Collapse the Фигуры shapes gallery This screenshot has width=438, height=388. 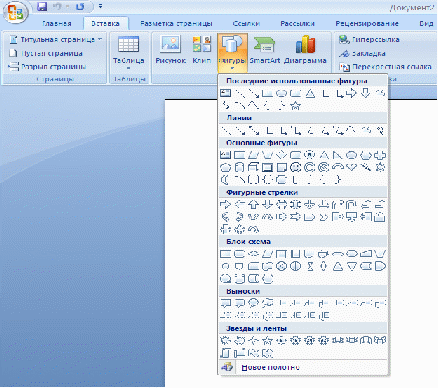[x=232, y=53]
